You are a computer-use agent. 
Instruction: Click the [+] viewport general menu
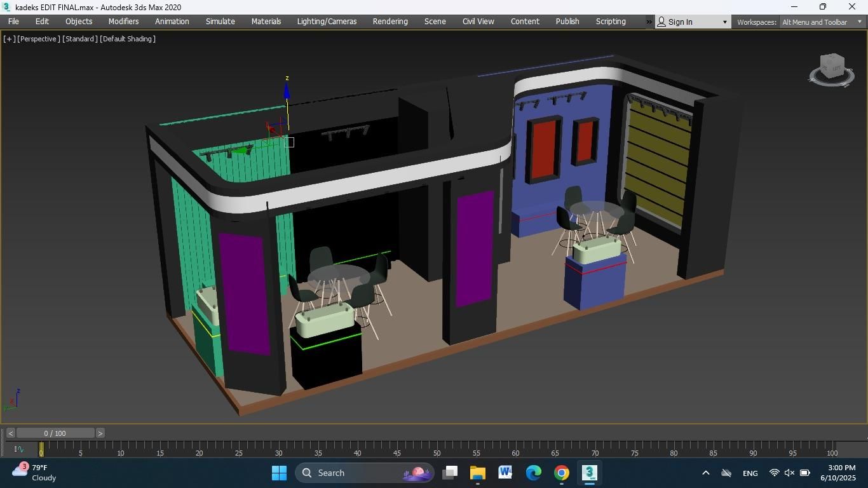9,39
